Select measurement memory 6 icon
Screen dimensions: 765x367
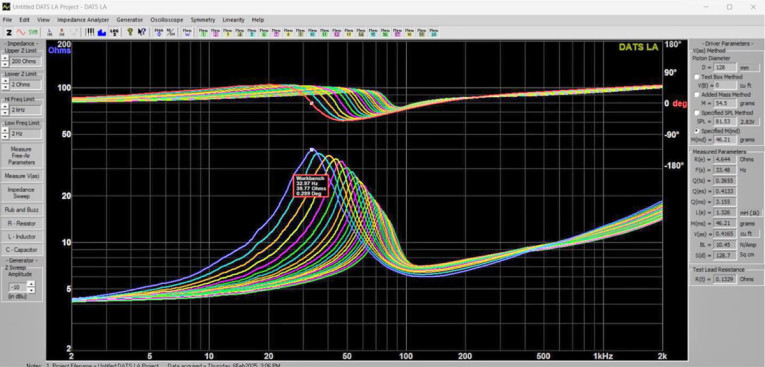tap(264, 32)
